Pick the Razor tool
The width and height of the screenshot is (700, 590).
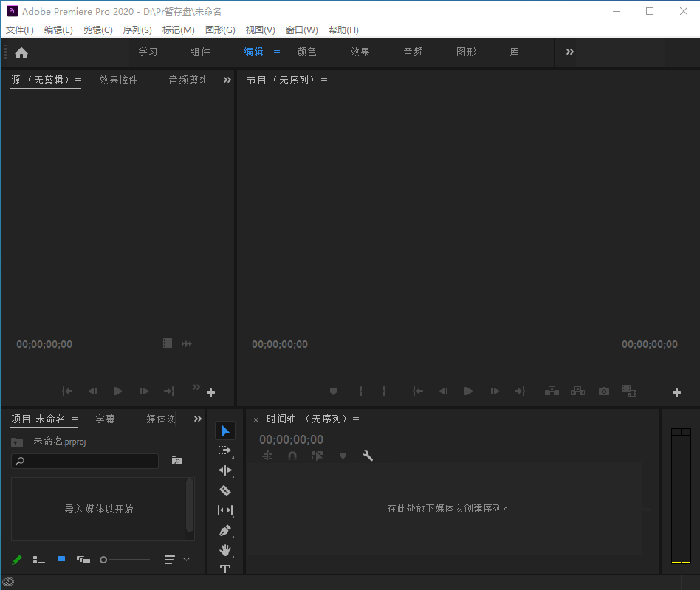[225, 490]
